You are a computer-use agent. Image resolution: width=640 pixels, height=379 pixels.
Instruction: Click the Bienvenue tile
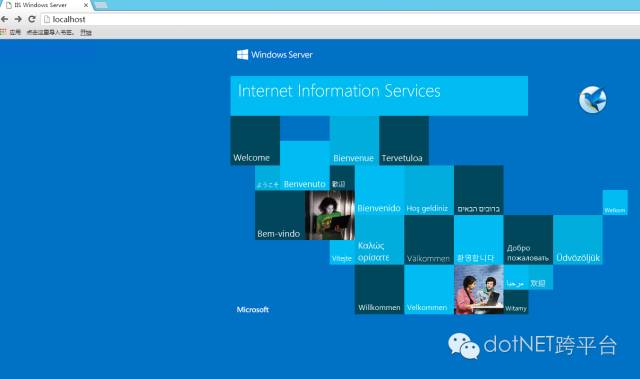(354, 141)
